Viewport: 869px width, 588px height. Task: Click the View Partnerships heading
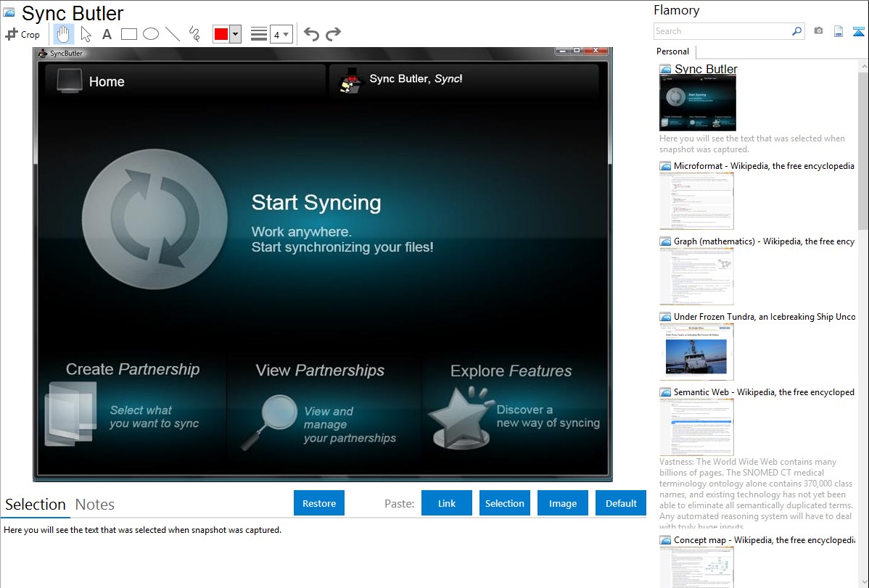[x=320, y=370]
